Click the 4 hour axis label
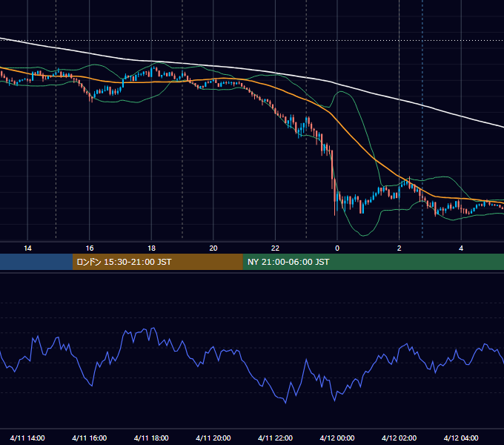The height and width of the screenshot is (445, 504). (461, 248)
